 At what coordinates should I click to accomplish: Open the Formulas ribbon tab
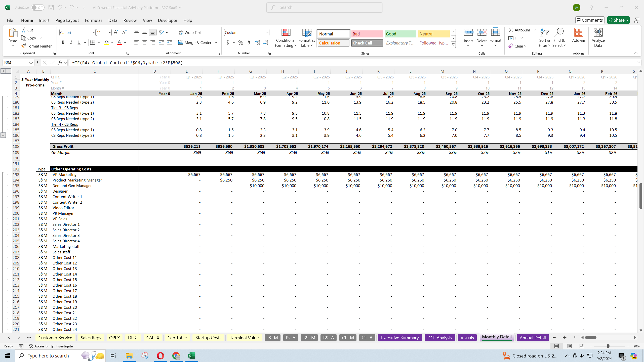(x=94, y=20)
